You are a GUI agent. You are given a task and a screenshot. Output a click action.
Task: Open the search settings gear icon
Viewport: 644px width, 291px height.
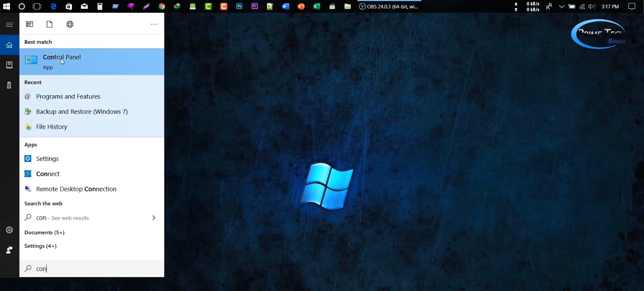pos(9,230)
